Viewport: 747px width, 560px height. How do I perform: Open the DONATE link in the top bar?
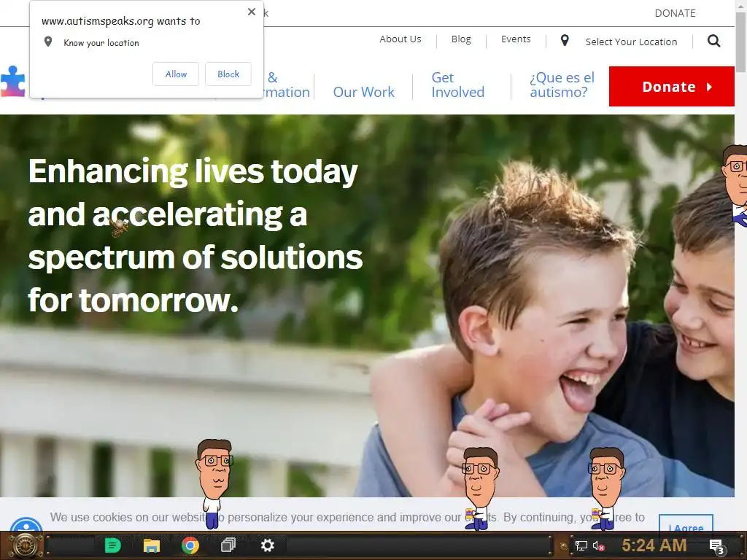click(675, 13)
